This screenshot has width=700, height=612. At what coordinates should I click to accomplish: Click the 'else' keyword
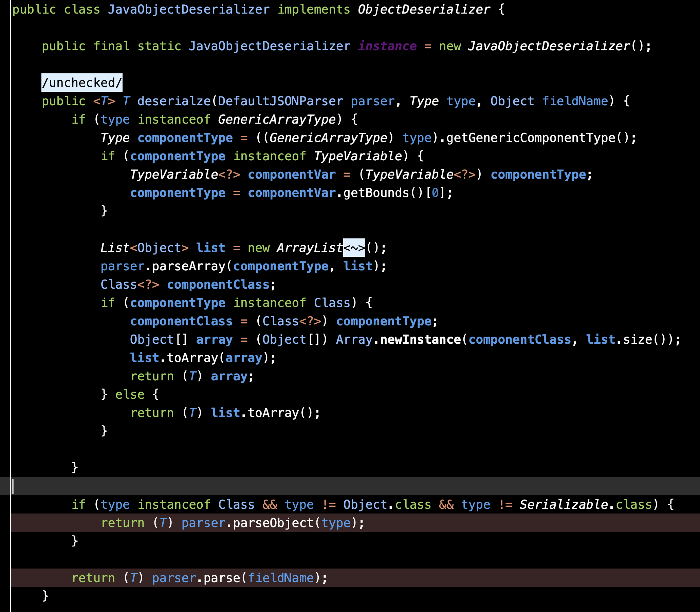coord(130,394)
